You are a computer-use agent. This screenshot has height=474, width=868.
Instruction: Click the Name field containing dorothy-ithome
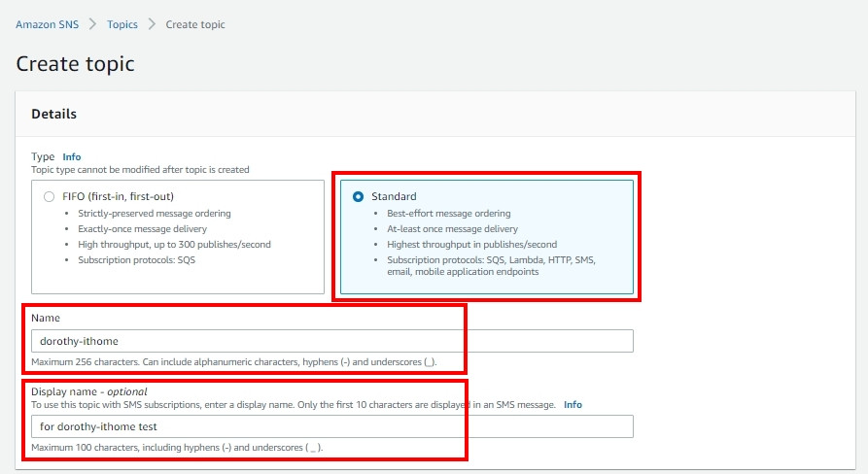pos(332,341)
